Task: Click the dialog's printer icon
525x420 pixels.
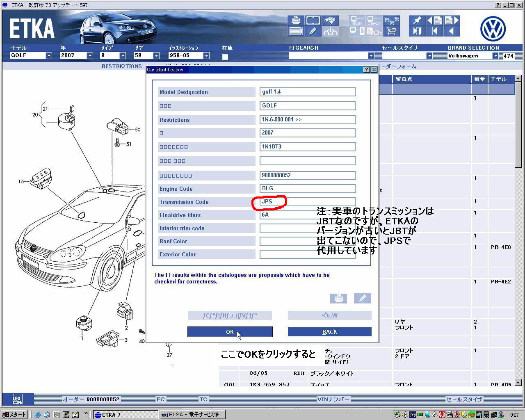Action: (338, 298)
